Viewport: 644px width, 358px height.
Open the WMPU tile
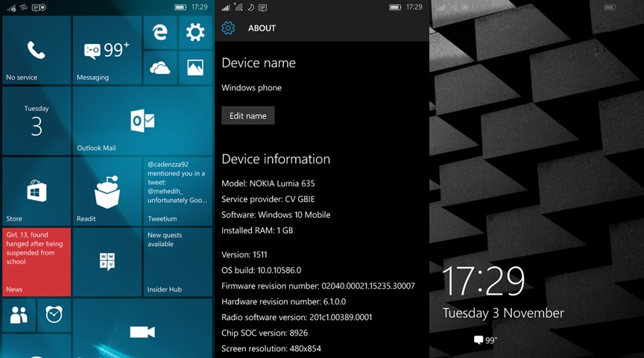pyautogui.click(x=107, y=263)
